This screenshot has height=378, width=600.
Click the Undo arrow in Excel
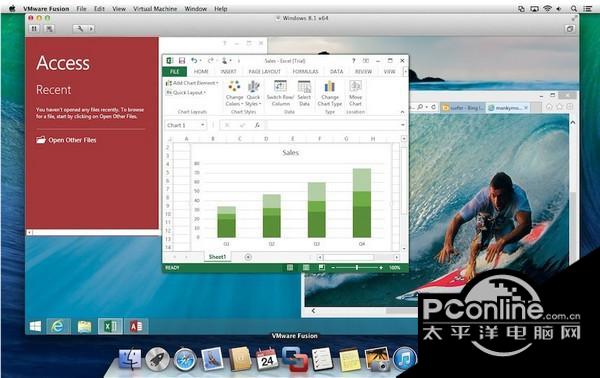(194, 60)
